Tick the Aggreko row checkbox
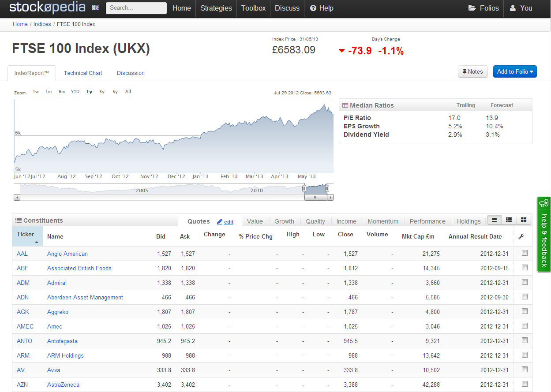 [525, 311]
